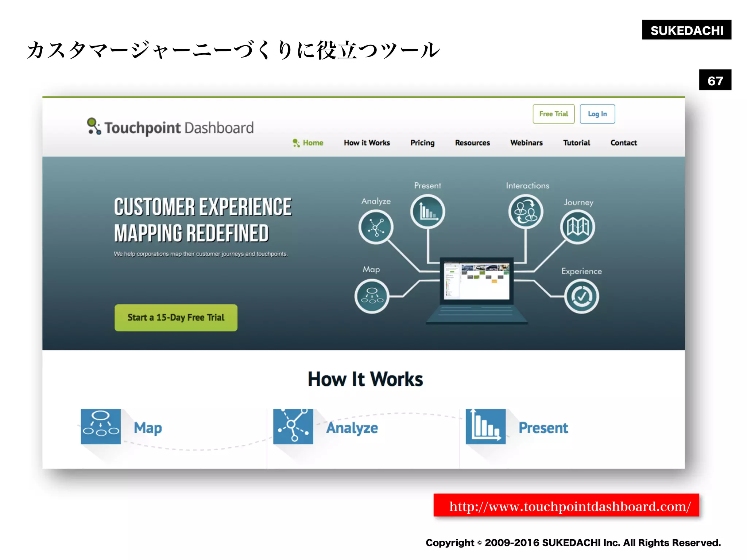
Task: Open the Webinars menu item
Action: click(526, 143)
